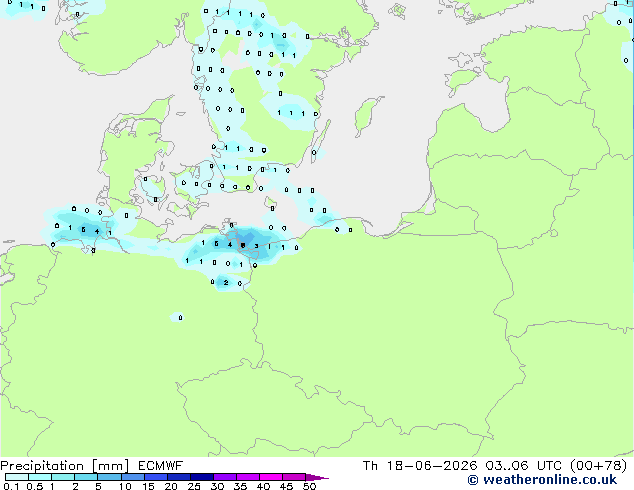Click the '03..06 UTC' time range text
Screen dimensions: 634x490
coord(523,466)
